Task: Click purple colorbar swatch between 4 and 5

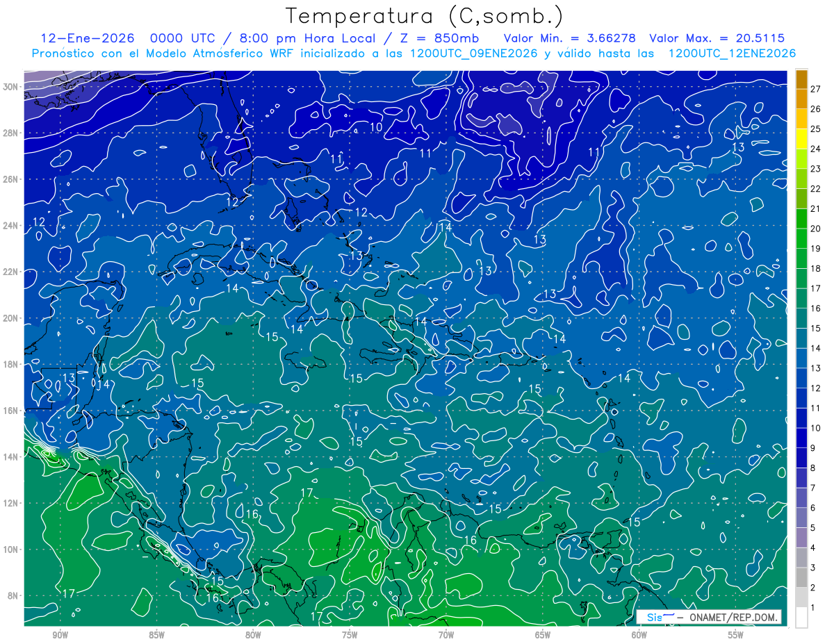Action: [x=801, y=538]
